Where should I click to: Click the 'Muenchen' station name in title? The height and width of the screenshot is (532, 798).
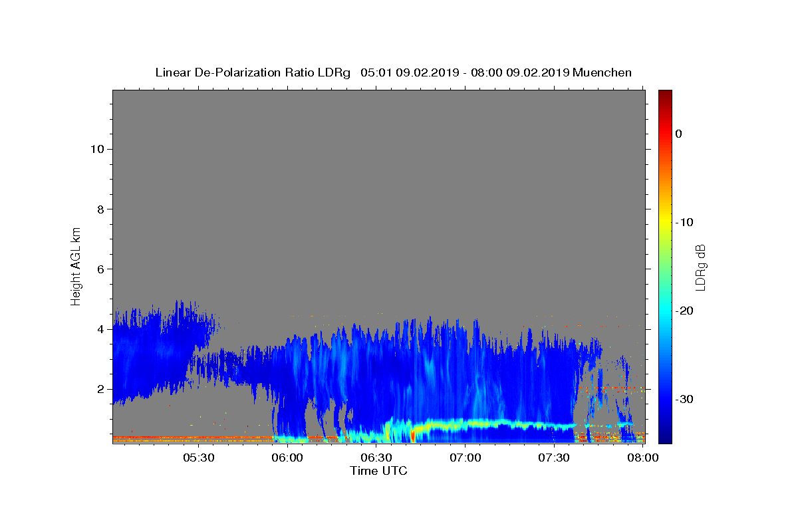click(x=602, y=72)
